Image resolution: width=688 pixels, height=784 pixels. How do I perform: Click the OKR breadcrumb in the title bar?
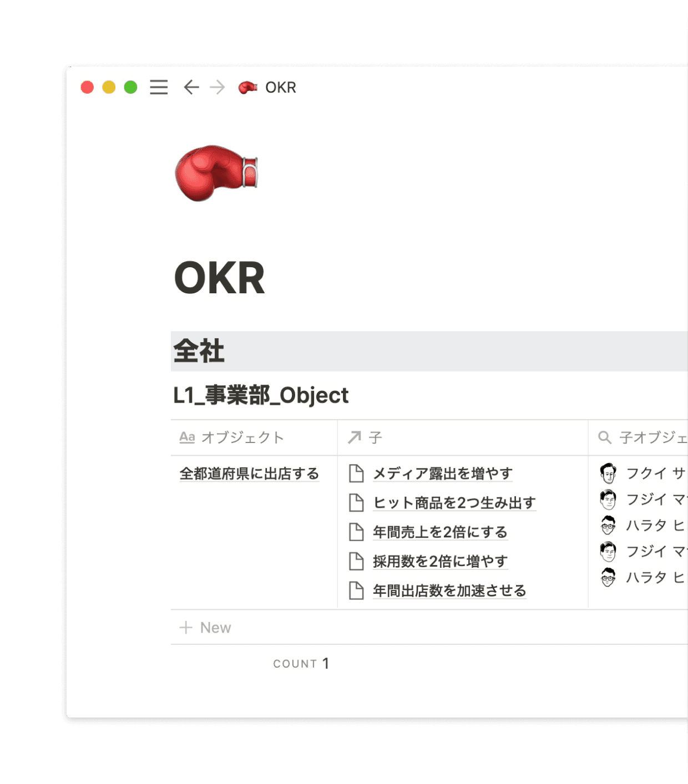pos(280,88)
